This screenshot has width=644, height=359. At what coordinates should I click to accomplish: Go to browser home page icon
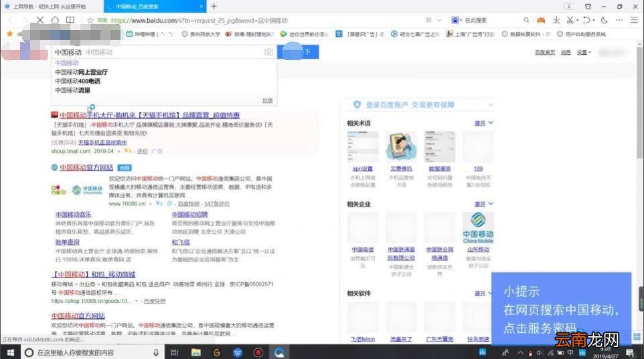55,19
